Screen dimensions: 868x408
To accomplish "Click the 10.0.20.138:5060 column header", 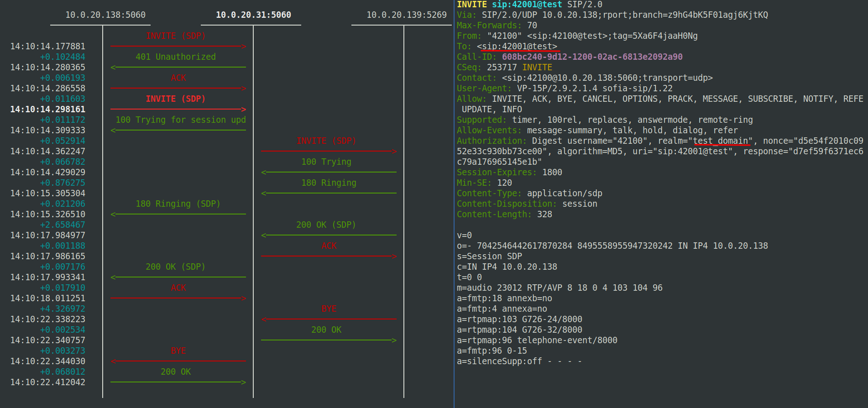I will 105,15.
